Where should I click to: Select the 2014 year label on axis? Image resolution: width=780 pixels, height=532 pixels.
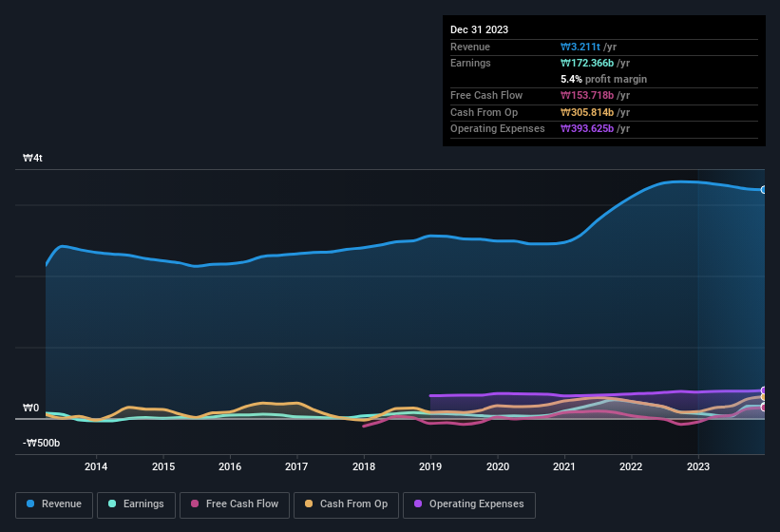[x=96, y=466]
